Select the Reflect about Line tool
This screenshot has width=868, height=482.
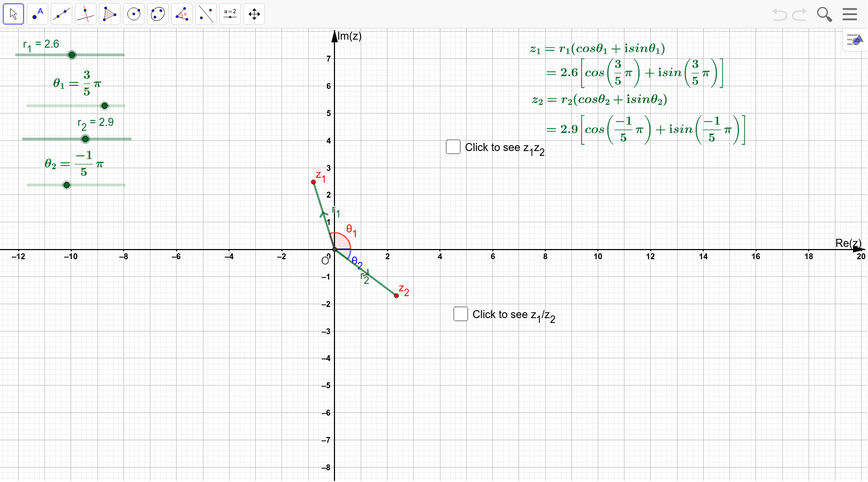point(206,14)
